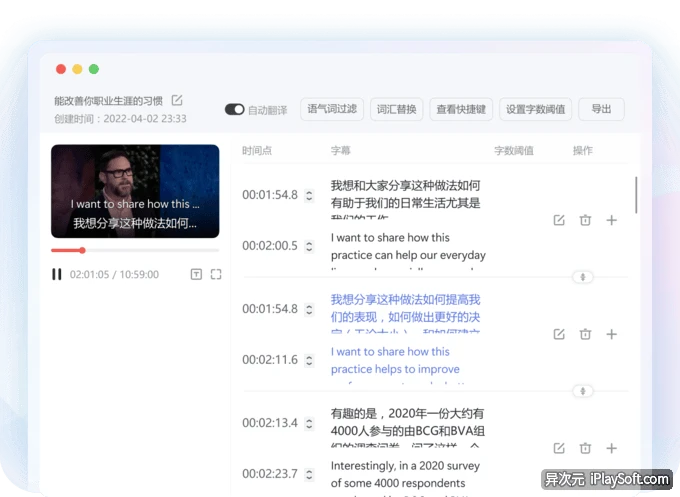This screenshot has width=680, height=497.
Task: Select subtitle text 我想和大家分享这种做法如何
Action: [x=405, y=186]
